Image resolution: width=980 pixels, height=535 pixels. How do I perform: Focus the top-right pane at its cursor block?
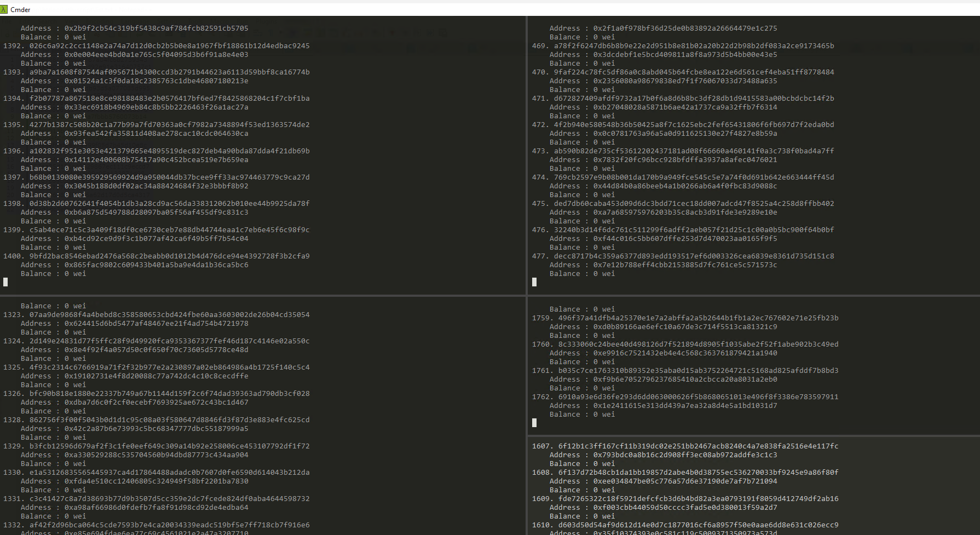534,282
